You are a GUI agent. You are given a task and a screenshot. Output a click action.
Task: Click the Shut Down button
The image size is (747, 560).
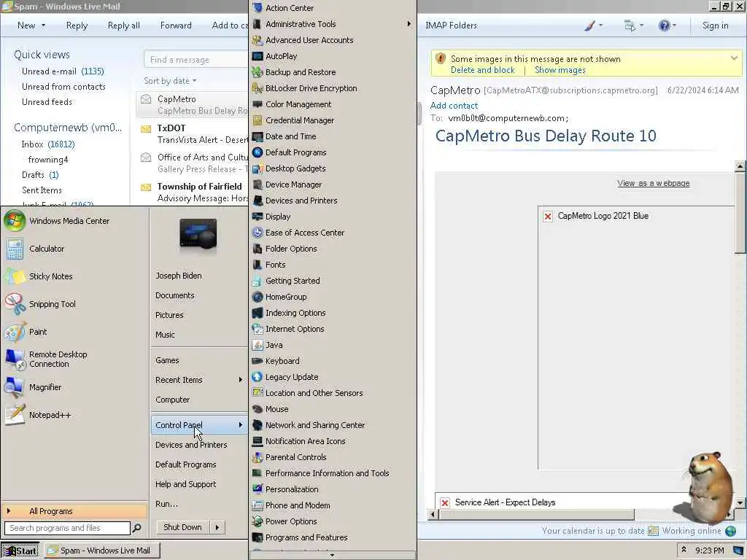click(183, 527)
